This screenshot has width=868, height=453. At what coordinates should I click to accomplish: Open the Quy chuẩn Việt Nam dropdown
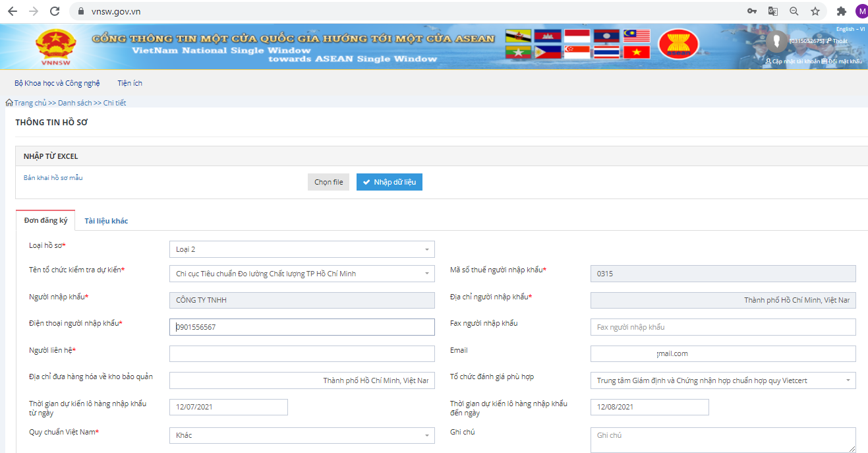(424, 435)
